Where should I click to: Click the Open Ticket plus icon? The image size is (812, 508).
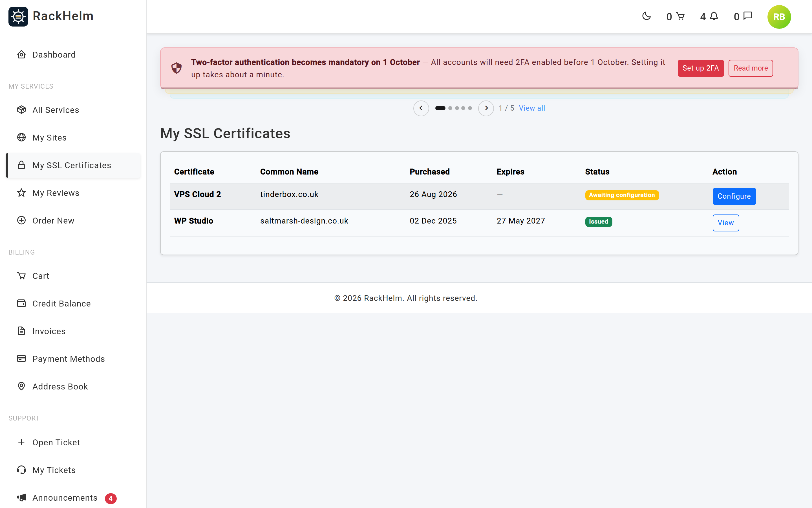tap(21, 442)
